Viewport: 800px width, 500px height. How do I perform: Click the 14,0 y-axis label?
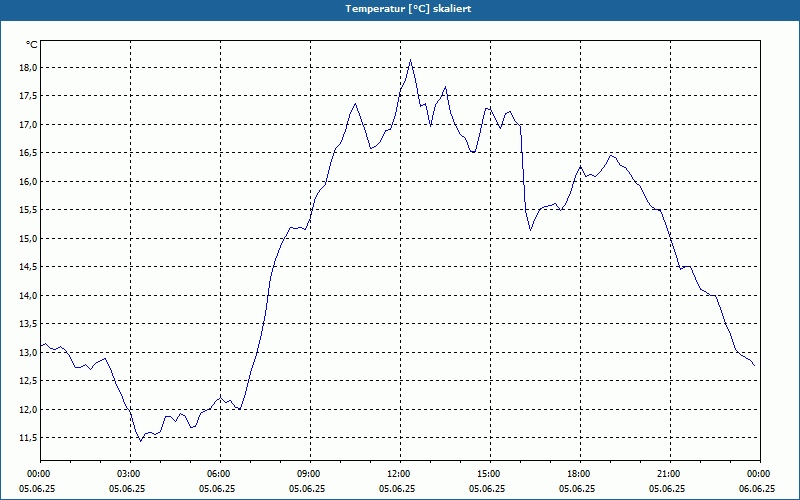point(28,295)
